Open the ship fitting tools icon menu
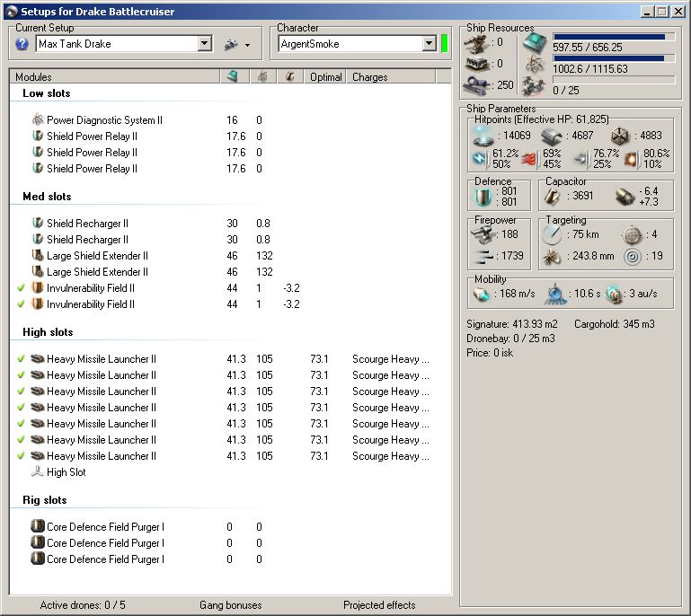The width and height of the screenshot is (691, 616). point(237,44)
